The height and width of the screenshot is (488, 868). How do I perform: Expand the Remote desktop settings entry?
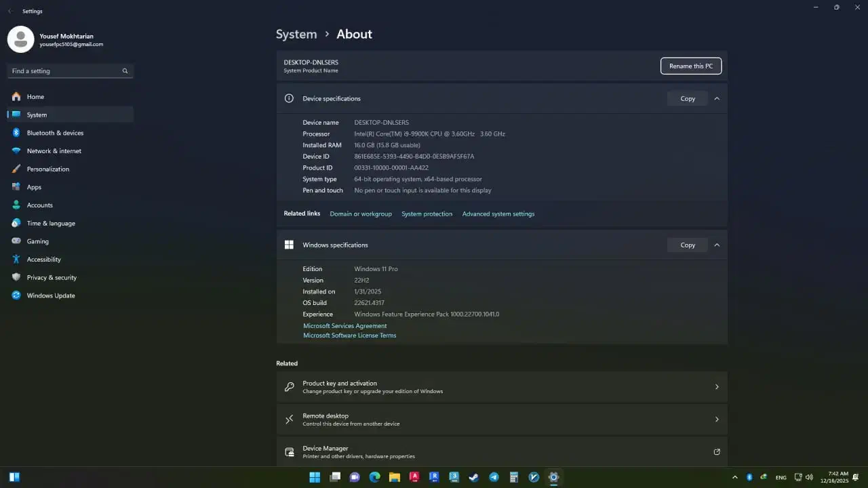[717, 419]
